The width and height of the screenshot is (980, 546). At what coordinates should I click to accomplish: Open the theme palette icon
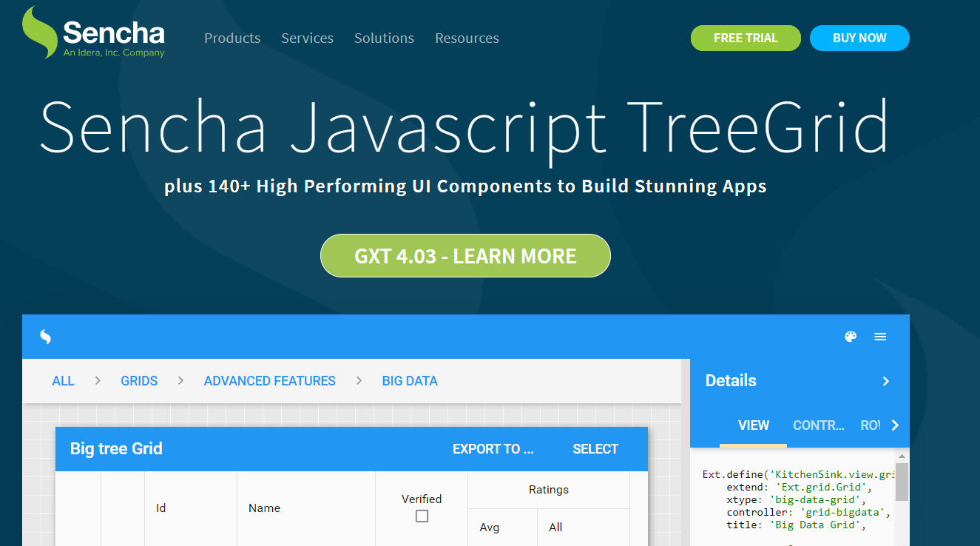click(x=851, y=337)
